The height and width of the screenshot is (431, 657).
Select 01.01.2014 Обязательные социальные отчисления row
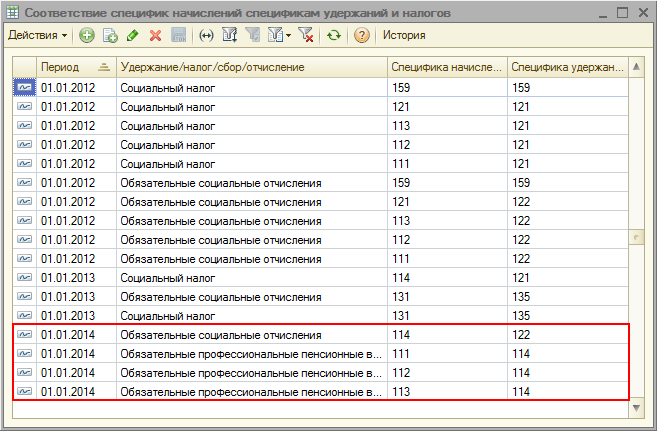click(250, 334)
